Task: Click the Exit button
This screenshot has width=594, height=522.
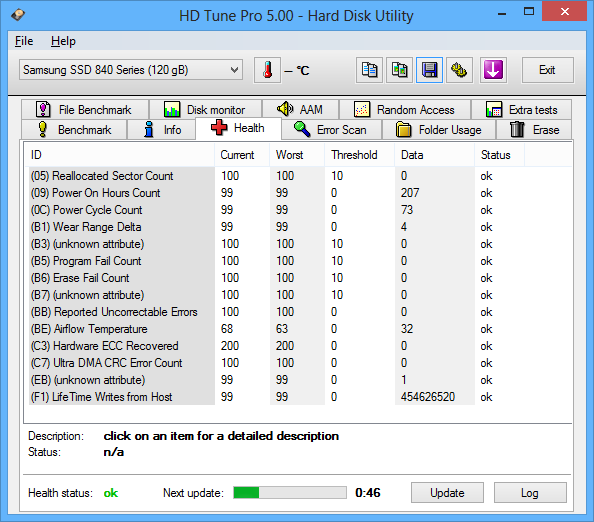Action: point(547,70)
